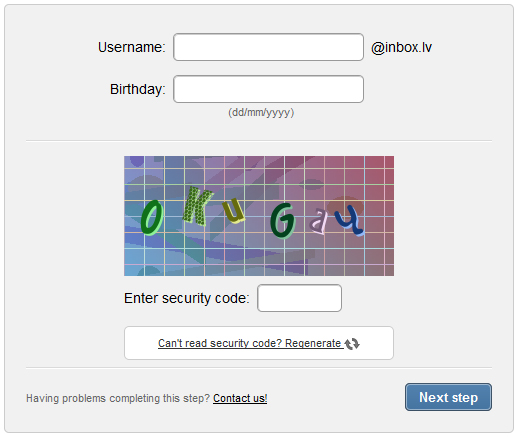Image resolution: width=518 pixels, height=438 pixels.
Task: Click the (dd/mm/yyyy) format hint
Action: pyautogui.click(x=261, y=112)
